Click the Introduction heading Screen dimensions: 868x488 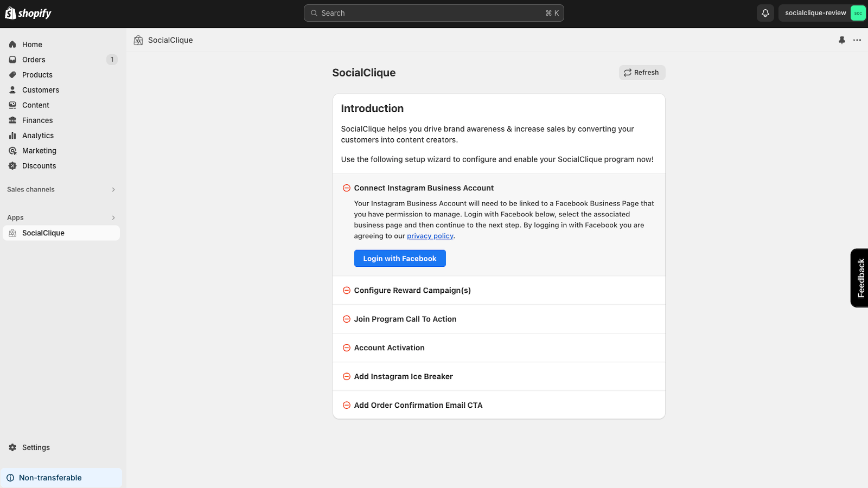click(x=372, y=108)
